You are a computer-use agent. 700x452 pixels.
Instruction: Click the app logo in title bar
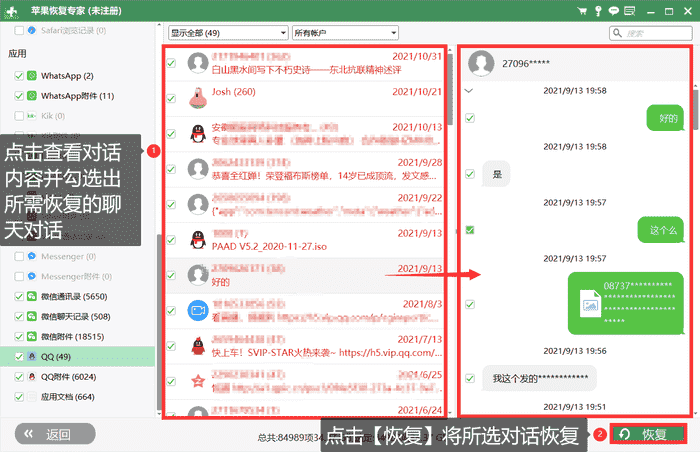click(12, 11)
